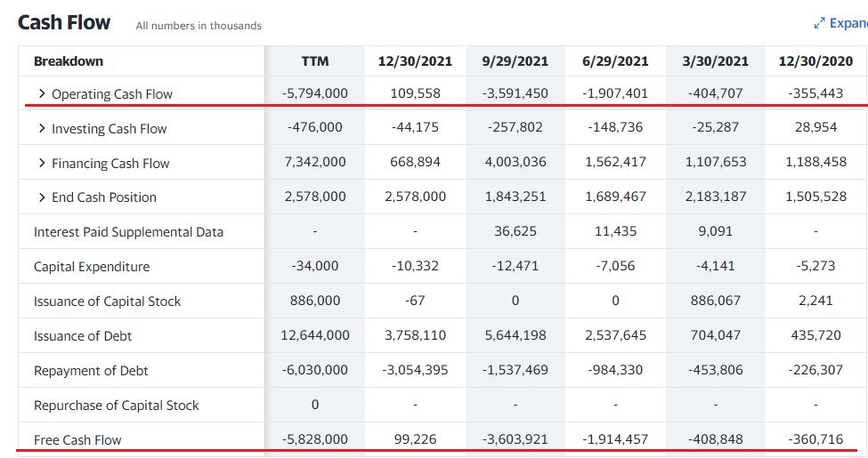This screenshot has height=458, width=868.
Task: Select the 9/29/2021 column header
Action: click(515, 60)
